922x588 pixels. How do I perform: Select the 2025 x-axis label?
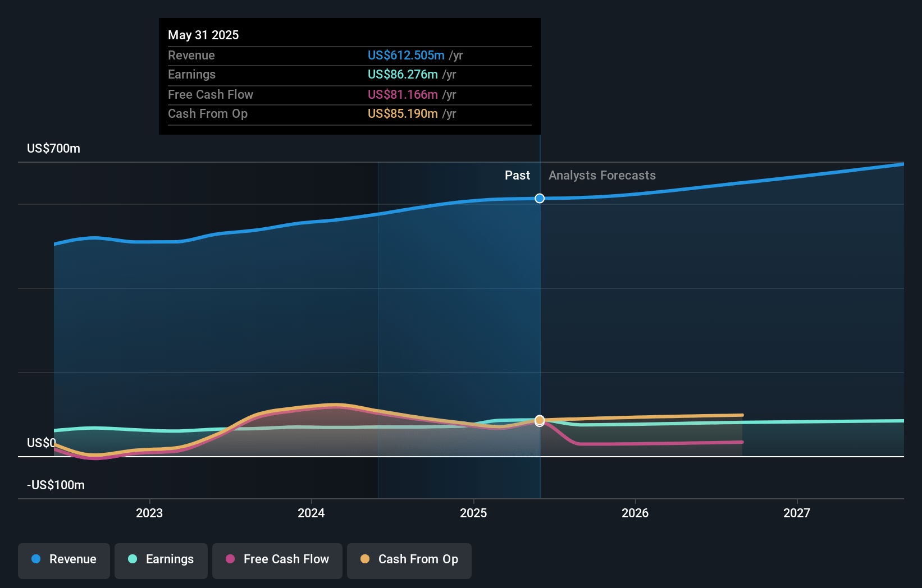(x=473, y=513)
